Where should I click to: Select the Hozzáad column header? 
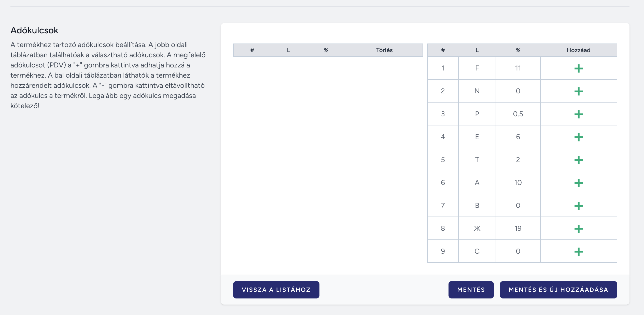578,50
